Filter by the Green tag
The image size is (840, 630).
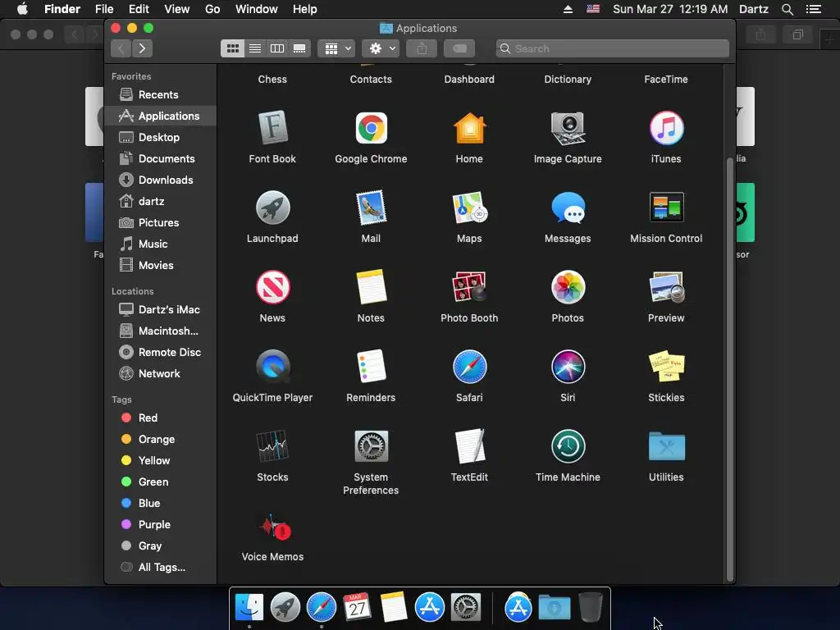(x=160, y=482)
